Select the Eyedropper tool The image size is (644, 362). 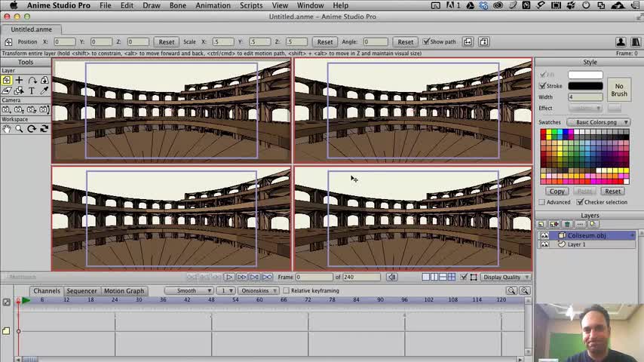pyautogui.click(x=44, y=90)
